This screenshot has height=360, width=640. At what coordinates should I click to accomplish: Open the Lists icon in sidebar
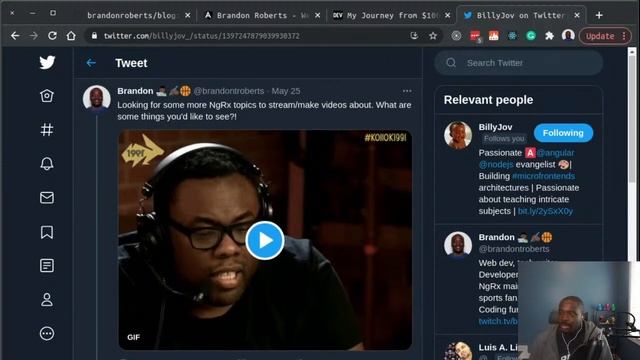tap(47, 266)
